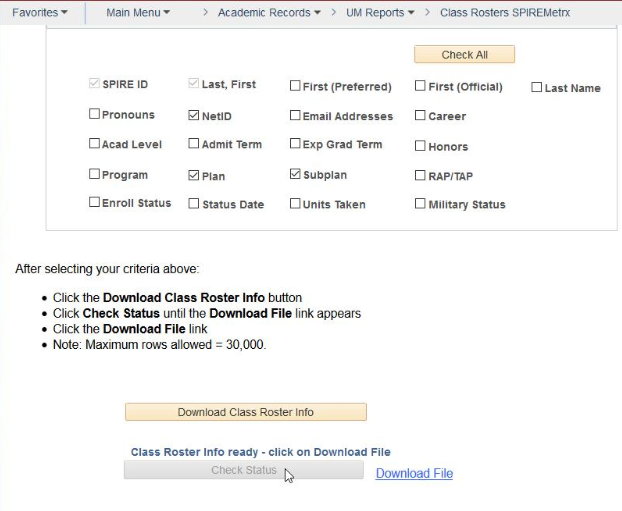
Task: Enable the First (Official) checkbox
Action: click(421, 86)
